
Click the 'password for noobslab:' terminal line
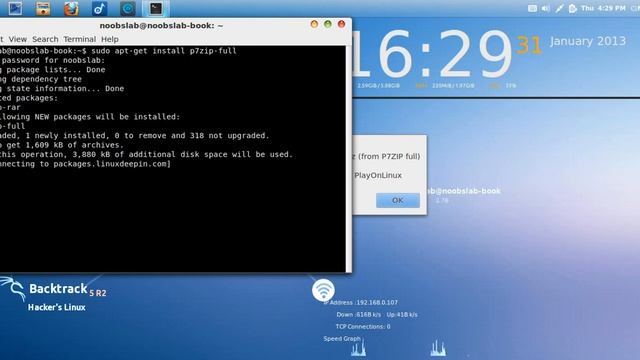pyautogui.click(x=53, y=60)
